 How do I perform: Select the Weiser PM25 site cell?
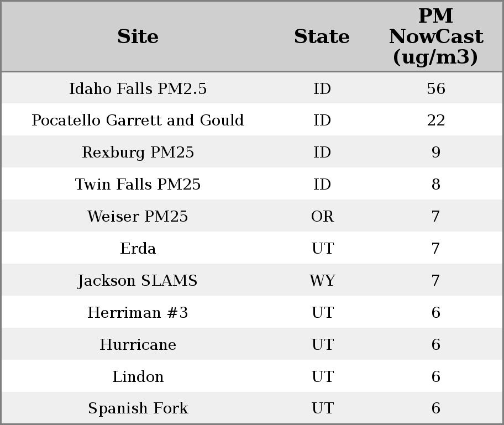138,217
